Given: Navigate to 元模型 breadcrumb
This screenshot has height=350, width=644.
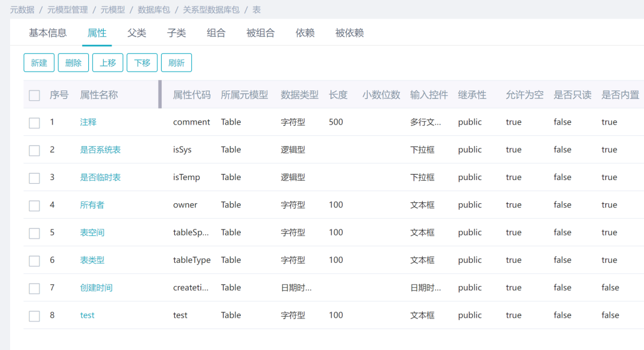Looking at the screenshot, I should tap(113, 10).
